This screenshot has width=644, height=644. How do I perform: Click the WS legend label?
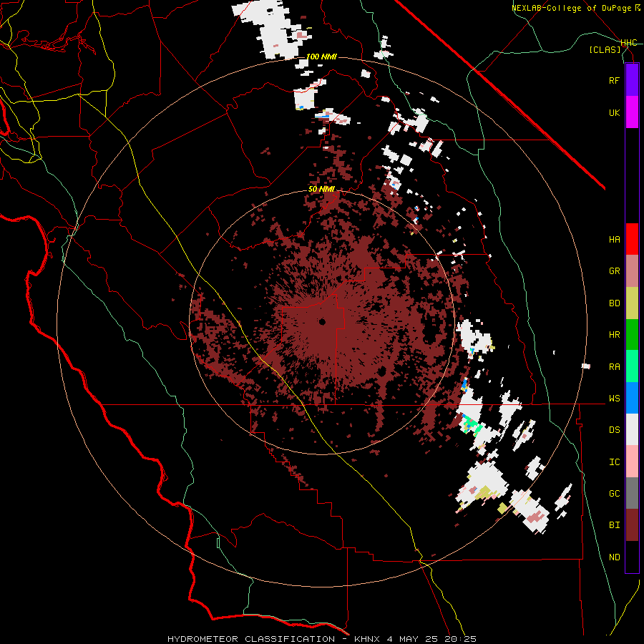click(x=614, y=399)
